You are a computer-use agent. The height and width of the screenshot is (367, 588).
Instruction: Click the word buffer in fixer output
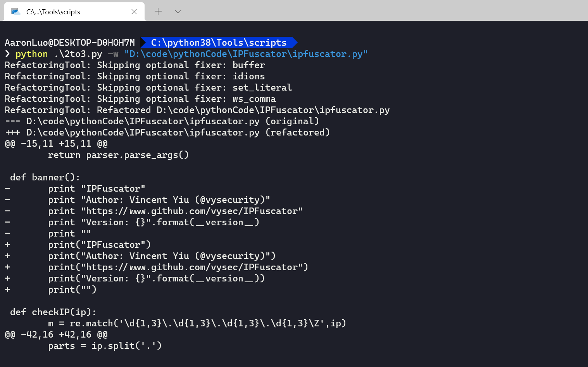pos(248,65)
